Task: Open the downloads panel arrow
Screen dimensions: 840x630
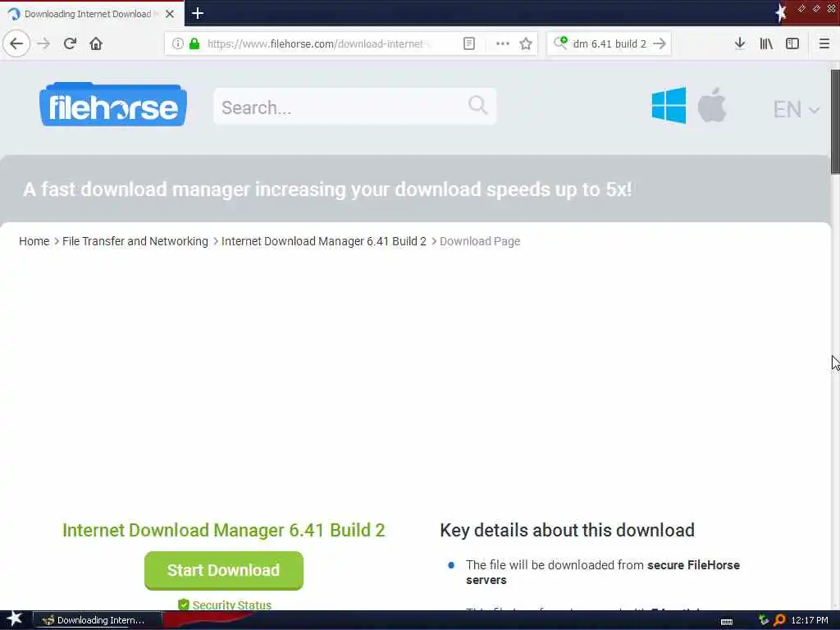Action: [x=740, y=43]
